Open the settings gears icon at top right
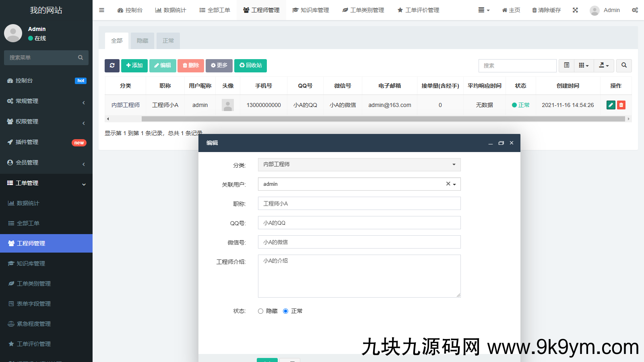This screenshot has width=644, height=362. [x=635, y=10]
